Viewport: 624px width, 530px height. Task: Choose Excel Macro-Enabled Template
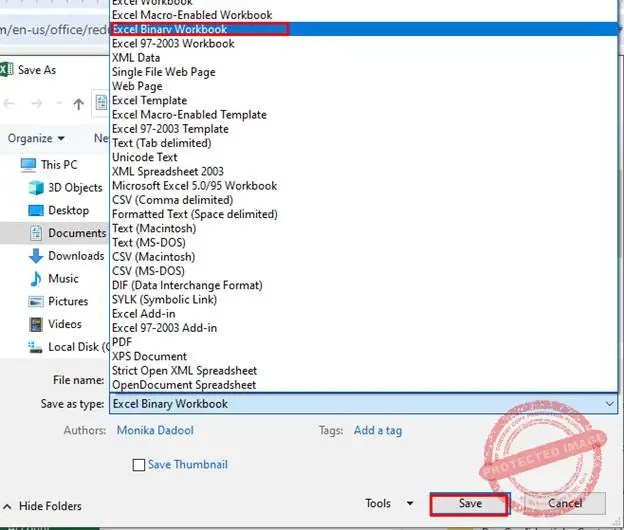pos(363,115)
